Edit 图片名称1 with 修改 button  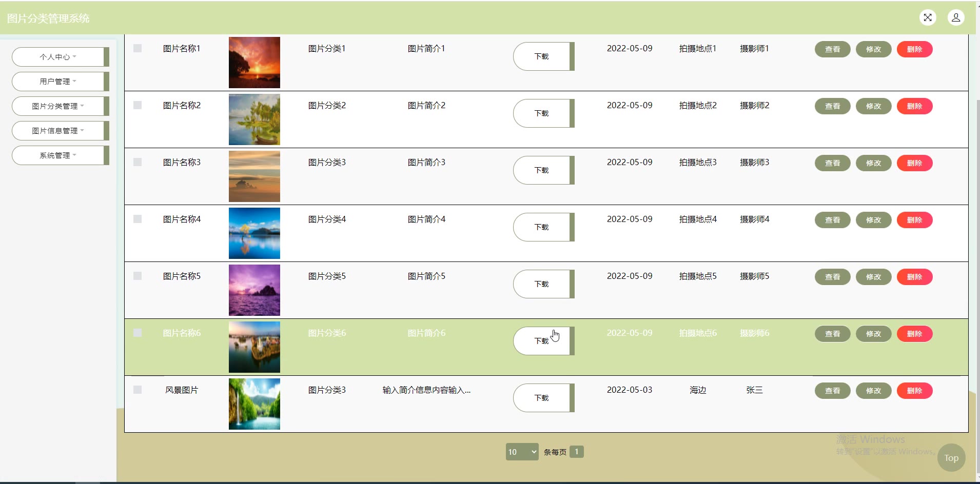(874, 49)
